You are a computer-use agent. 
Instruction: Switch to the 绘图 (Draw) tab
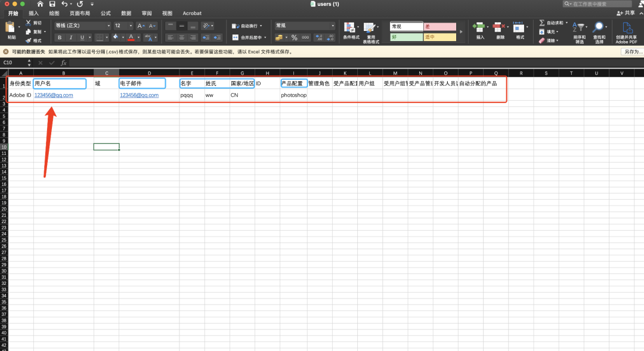54,14
